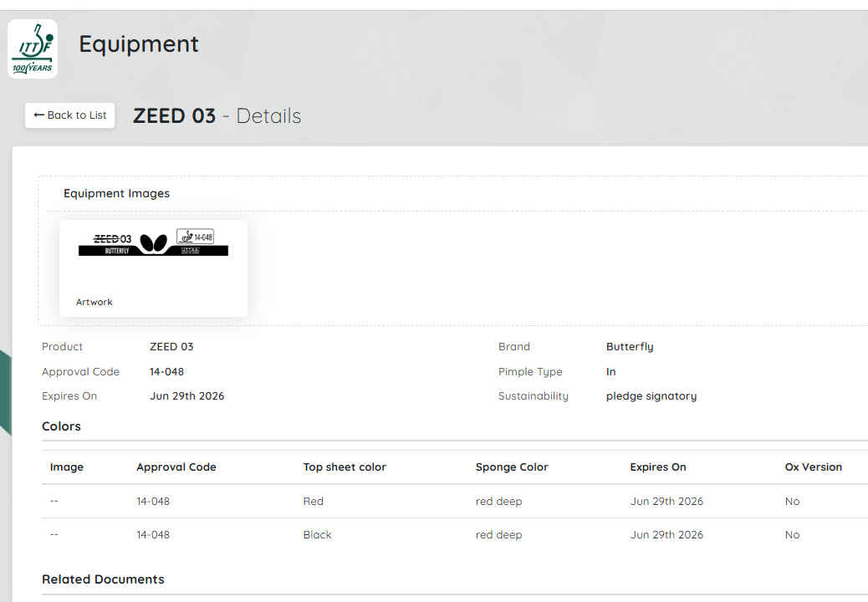The width and height of the screenshot is (868, 602).
Task: Click the Jun 29th 2026 value beside the Expires On label
Action: point(187,396)
